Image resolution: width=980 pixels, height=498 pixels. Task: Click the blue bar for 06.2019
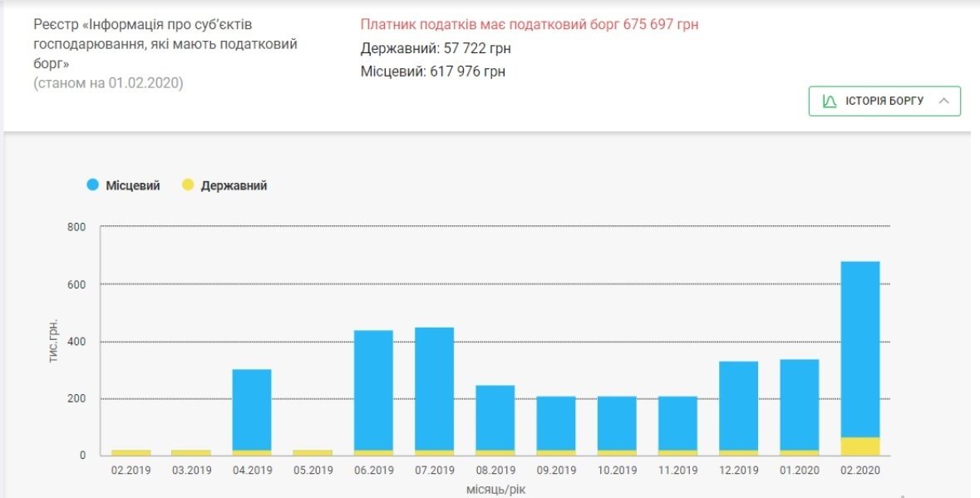click(x=373, y=390)
